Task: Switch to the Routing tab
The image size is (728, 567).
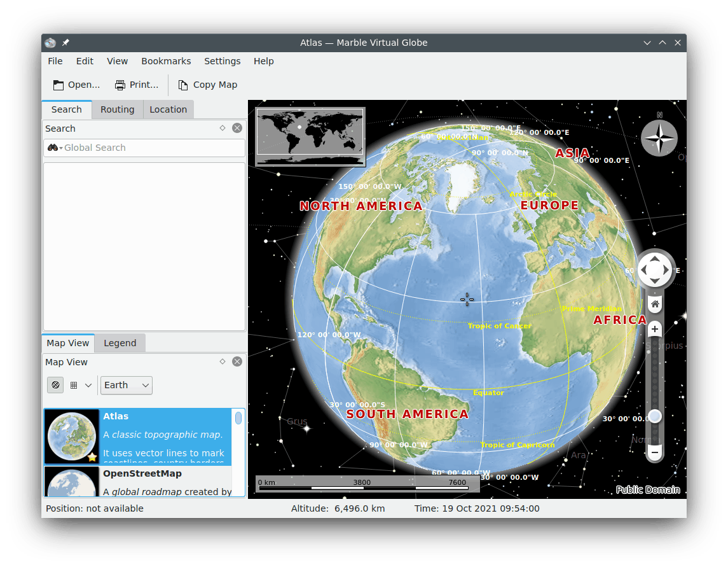Action: tap(117, 109)
